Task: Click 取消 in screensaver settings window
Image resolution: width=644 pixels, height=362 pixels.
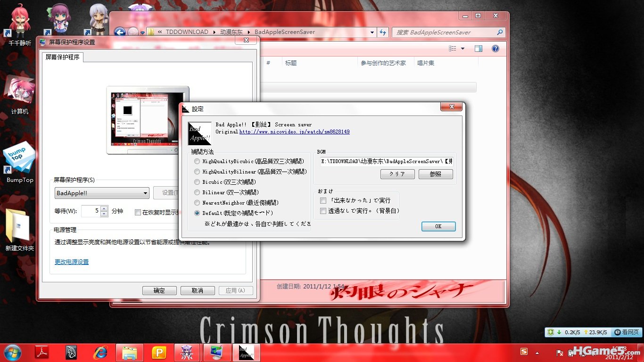Action: pyautogui.click(x=198, y=291)
